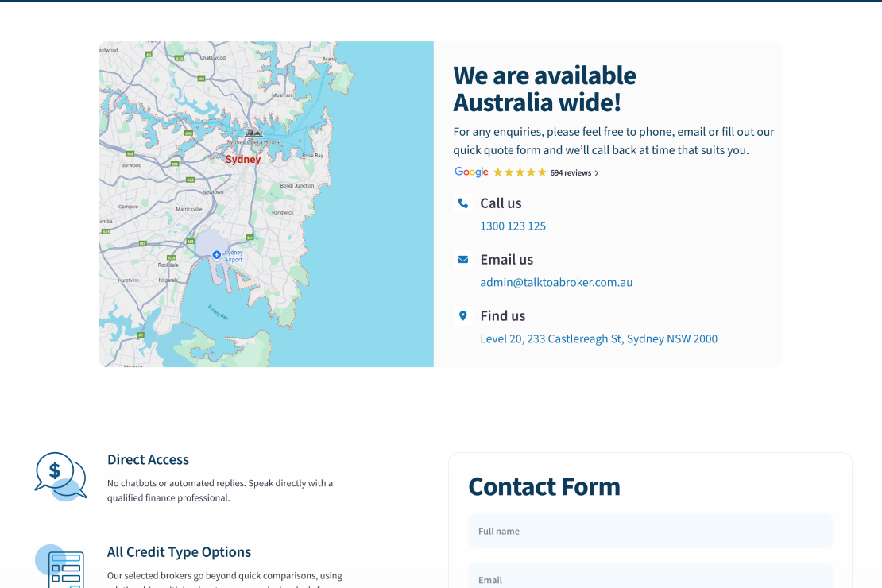
Task: Click the Direct Access speech bubble dollar icon
Action: [x=60, y=477]
